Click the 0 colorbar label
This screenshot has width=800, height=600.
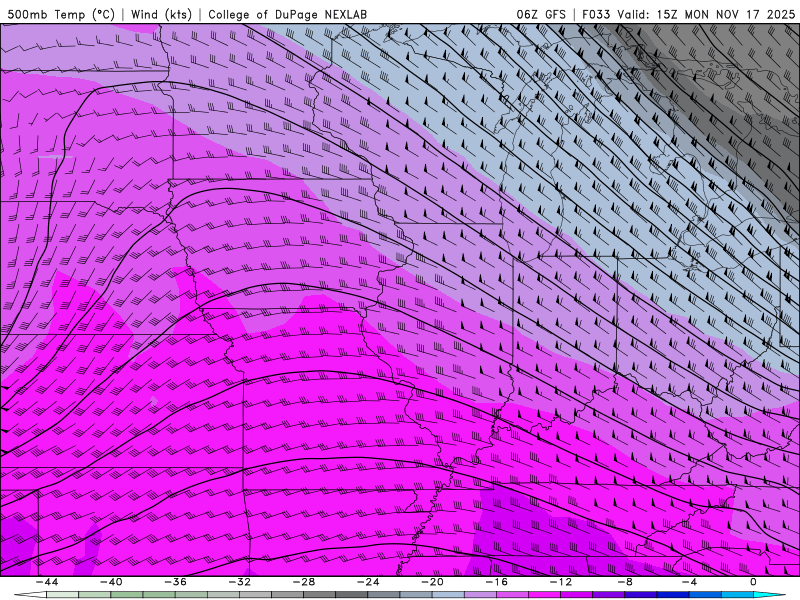pos(754,582)
